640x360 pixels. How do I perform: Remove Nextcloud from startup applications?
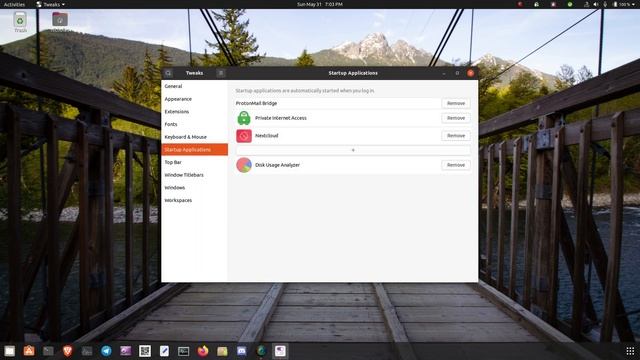tap(456, 136)
